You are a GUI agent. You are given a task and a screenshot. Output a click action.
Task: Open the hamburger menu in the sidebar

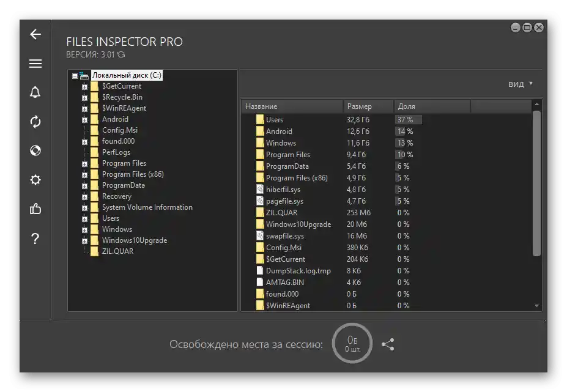pos(35,64)
